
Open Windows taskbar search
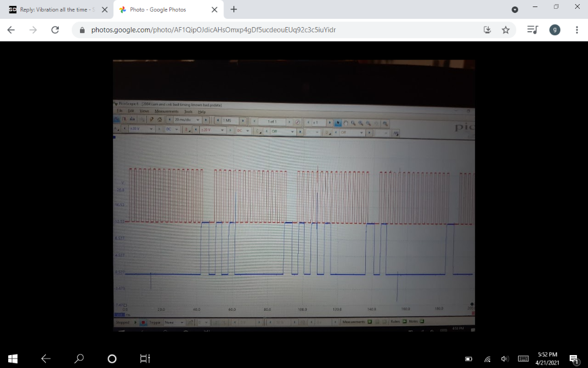tap(79, 358)
